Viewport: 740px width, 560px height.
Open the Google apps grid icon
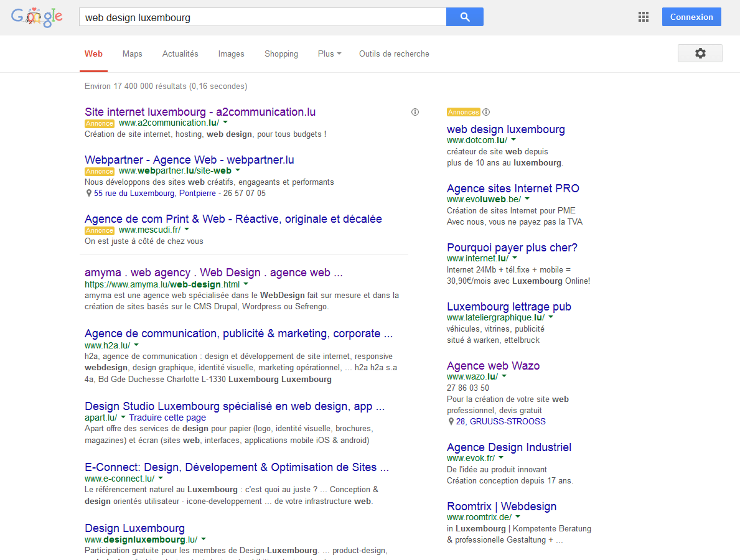(x=644, y=17)
